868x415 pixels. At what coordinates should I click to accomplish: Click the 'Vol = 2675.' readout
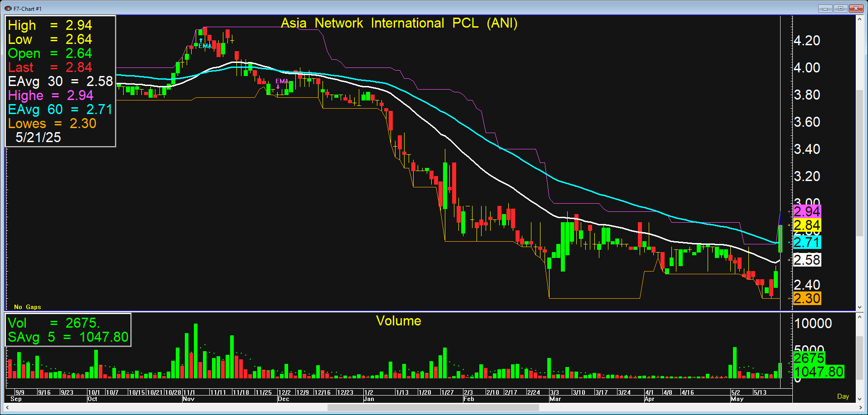(x=53, y=323)
